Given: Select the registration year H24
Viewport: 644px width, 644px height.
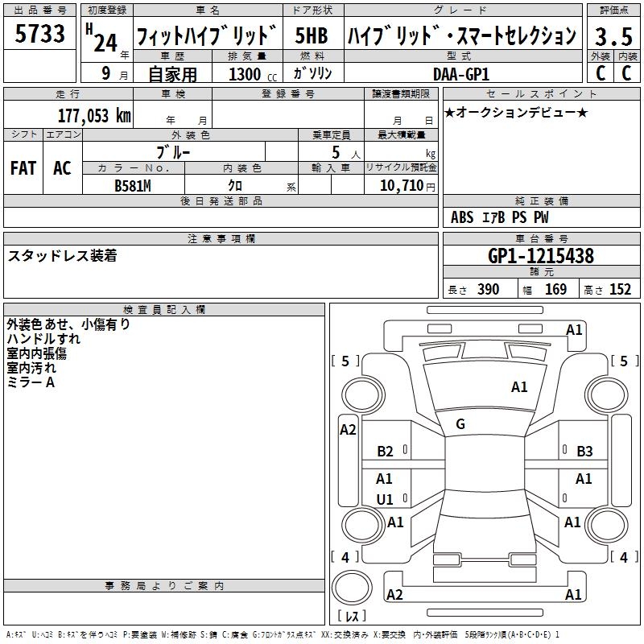Looking at the screenshot, I should point(102,38).
